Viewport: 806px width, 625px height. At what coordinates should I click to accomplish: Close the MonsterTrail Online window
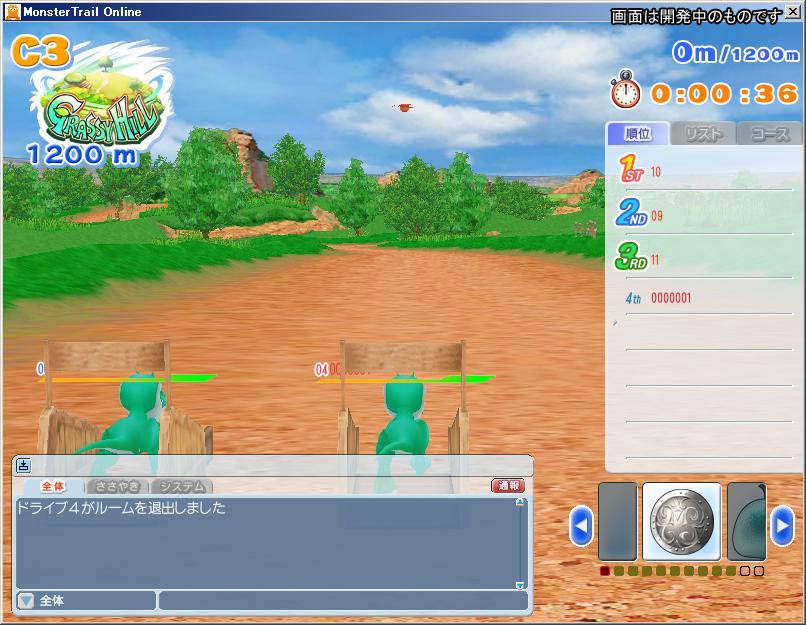pyautogui.click(x=793, y=11)
